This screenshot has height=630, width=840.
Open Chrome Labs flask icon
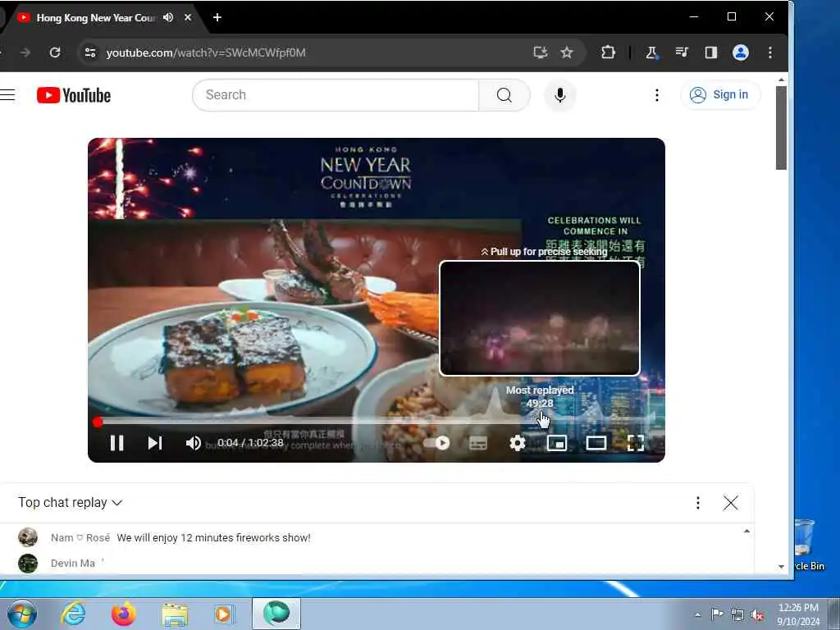(x=652, y=52)
